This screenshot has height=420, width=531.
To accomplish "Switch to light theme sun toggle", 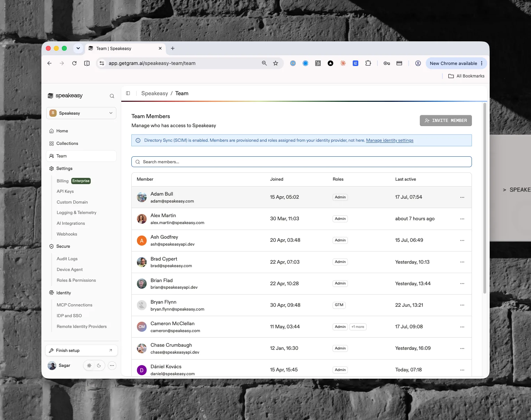I will pyautogui.click(x=89, y=365).
